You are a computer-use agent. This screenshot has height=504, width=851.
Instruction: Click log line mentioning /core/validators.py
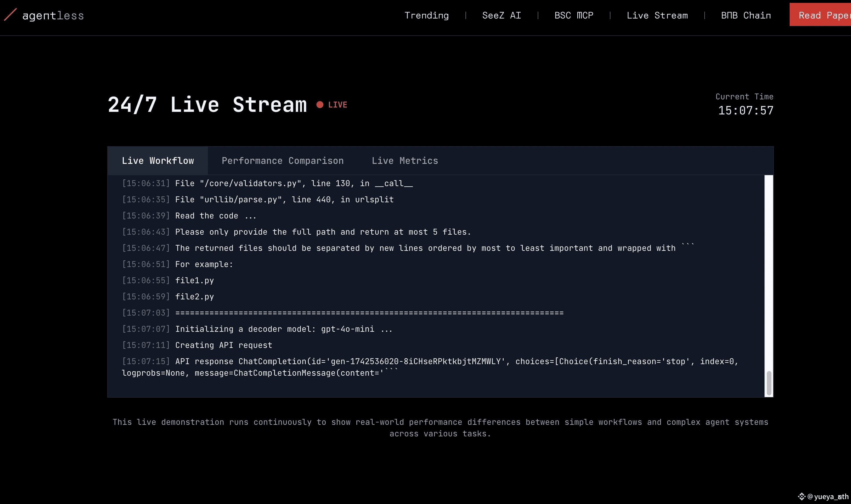pos(268,184)
